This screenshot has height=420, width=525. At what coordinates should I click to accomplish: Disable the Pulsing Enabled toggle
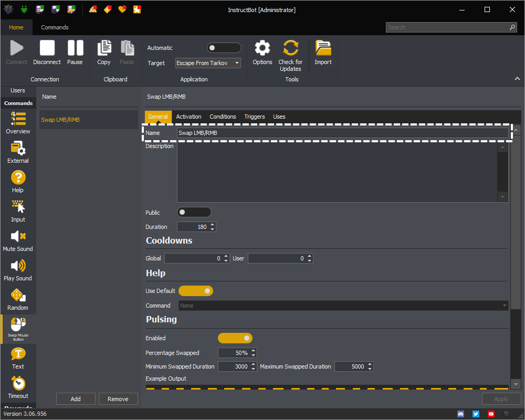(x=235, y=338)
